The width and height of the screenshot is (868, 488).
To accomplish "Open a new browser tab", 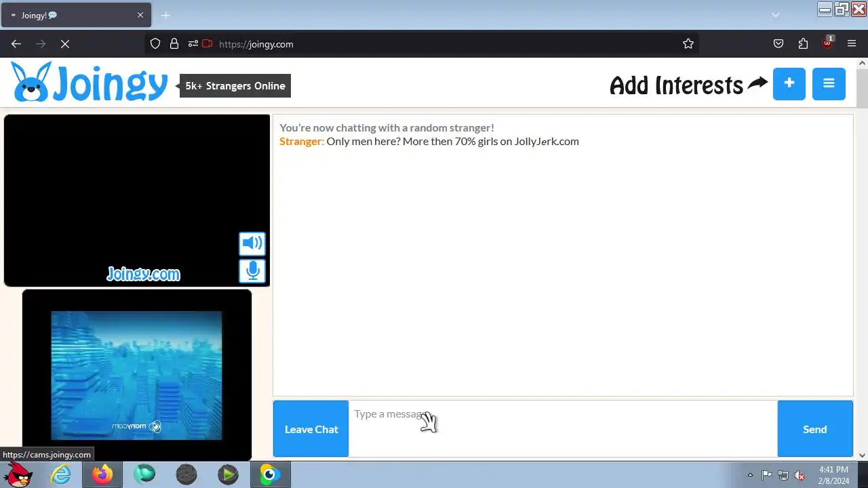I will 165,15.
